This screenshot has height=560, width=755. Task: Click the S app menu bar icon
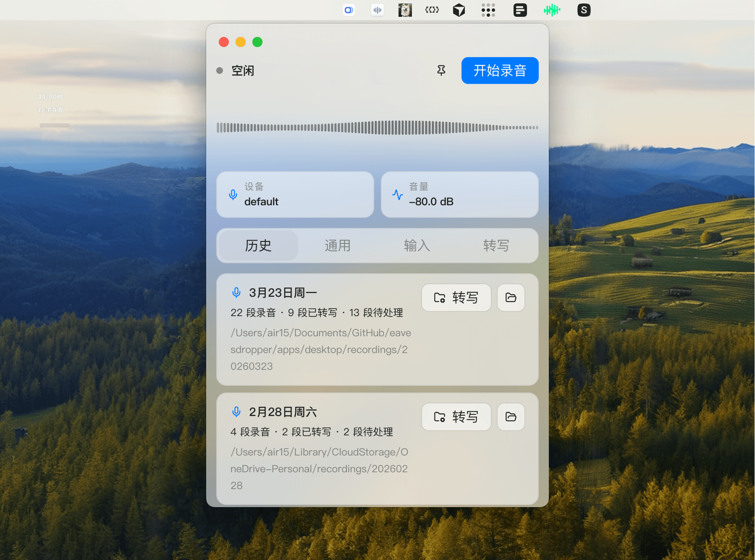(584, 10)
